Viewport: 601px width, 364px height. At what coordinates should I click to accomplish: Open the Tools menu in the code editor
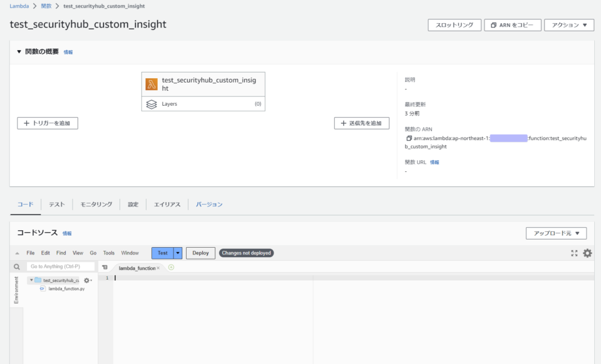pos(109,253)
